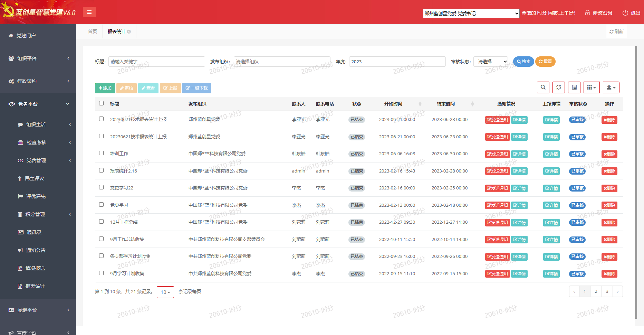Check the 9月学习计划收集 row
644x335 pixels.
coord(101,273)
